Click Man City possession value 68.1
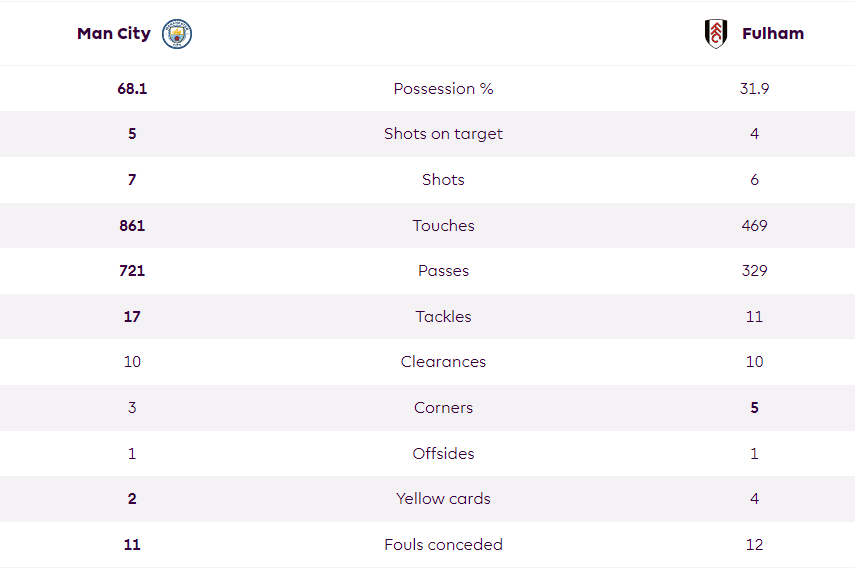 tap(132, 89)
